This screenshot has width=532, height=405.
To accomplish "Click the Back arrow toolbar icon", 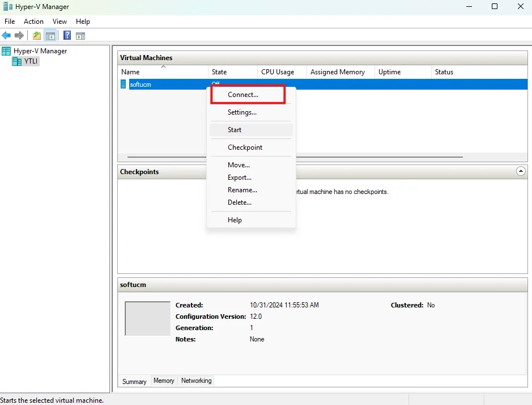I will [6, 35].
